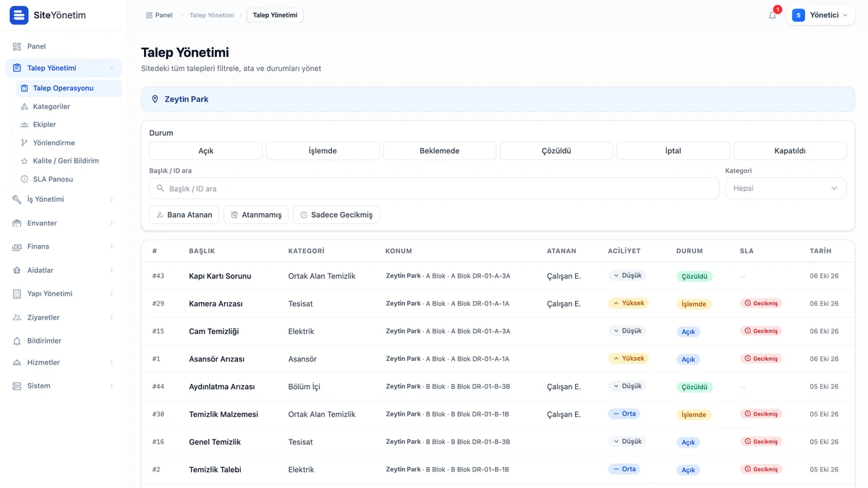Click the Aidatlar house icon
868x488 pixels.
pyautogui.click(x=17, y=270)
